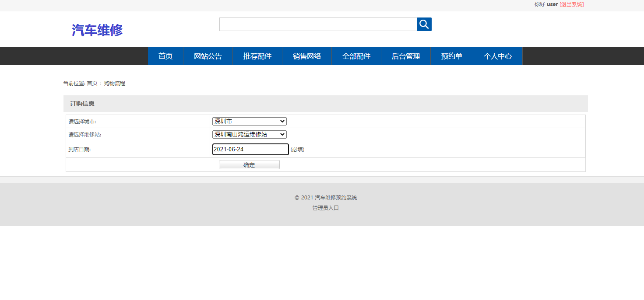The height and width of the screenshot is (300, 644).
Task: Click the (必填) required hint
Action: 298,150
